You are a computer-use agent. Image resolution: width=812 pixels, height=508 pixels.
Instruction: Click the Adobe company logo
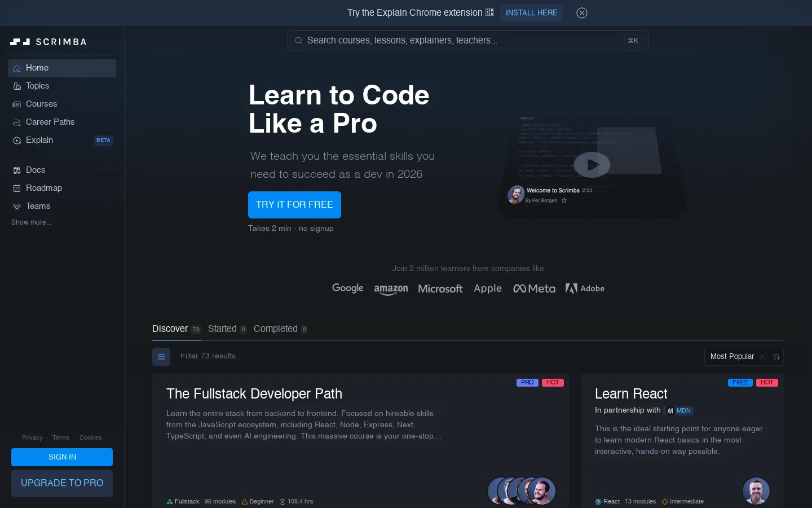pyautogui.click(x=585, y=288)
